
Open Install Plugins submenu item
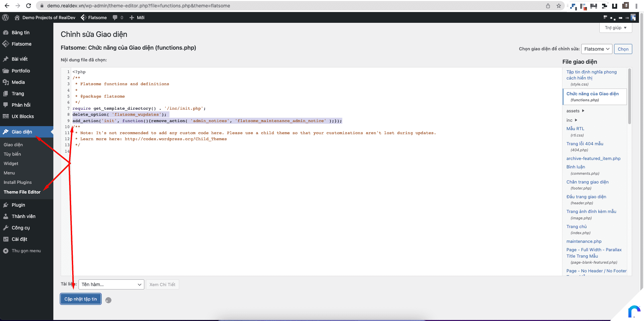[x=18, y=182]
